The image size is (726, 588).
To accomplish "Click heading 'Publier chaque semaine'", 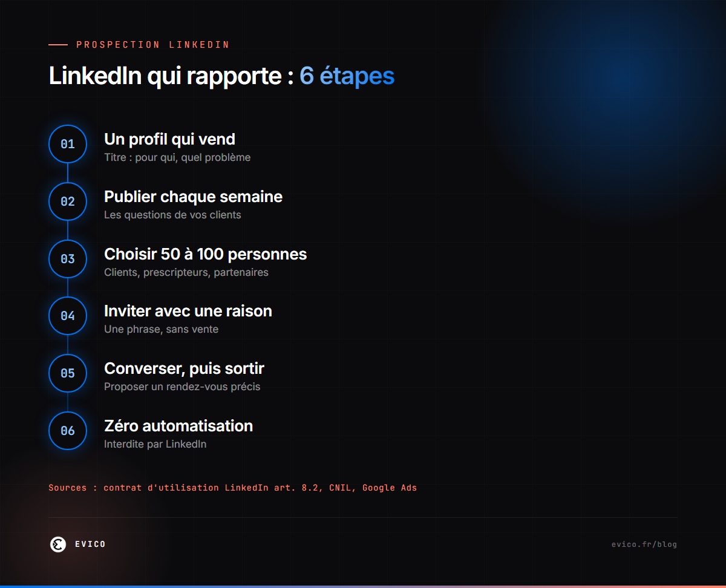I will (193, 197).
